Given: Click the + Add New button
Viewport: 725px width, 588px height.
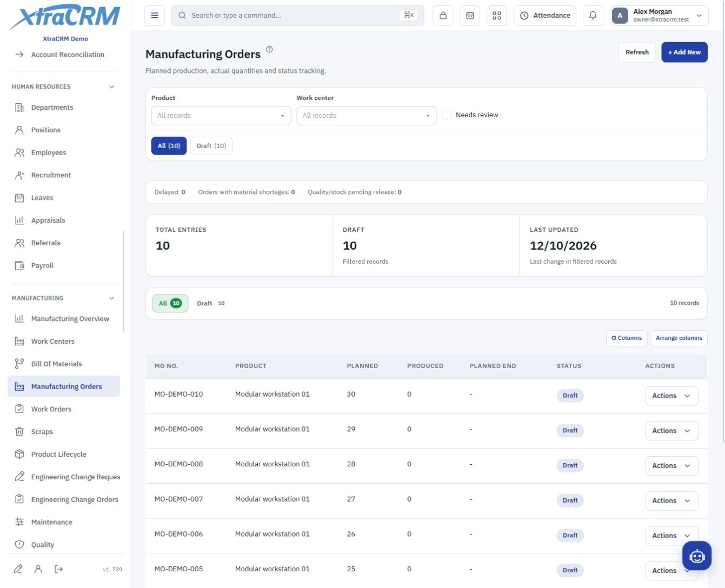Looking at the screenshot, I should [684, 52].
